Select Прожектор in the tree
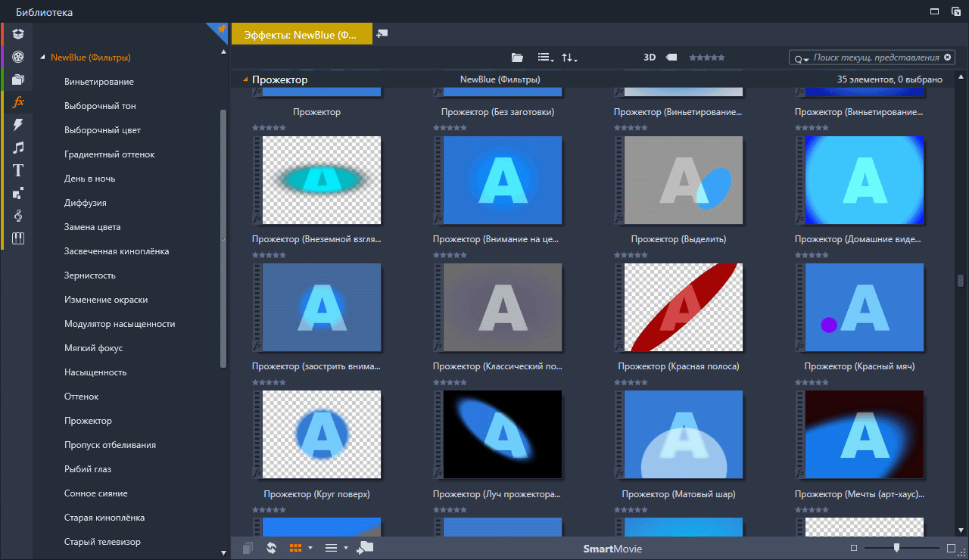Viewport: 969px width, 560px height. pyautogui.click(x=88, y=421)
